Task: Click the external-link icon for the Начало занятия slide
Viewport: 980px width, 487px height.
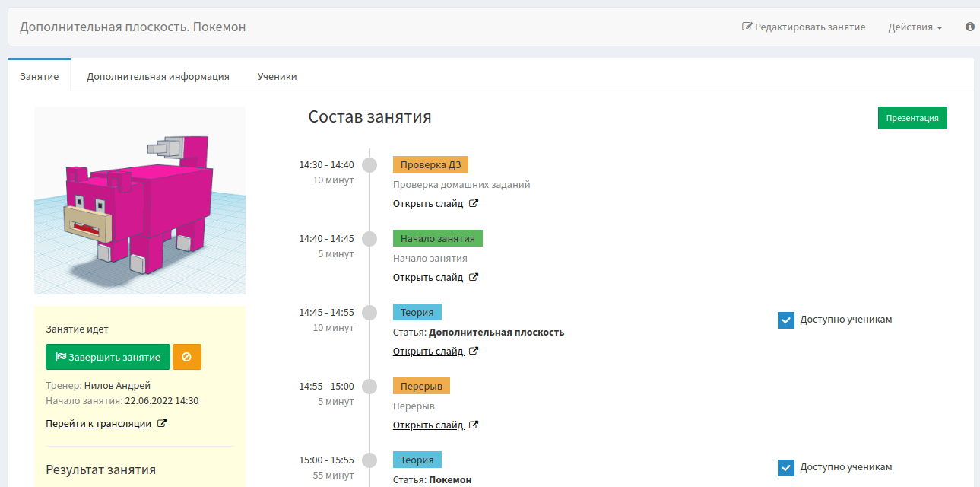Action: (474, 276)
